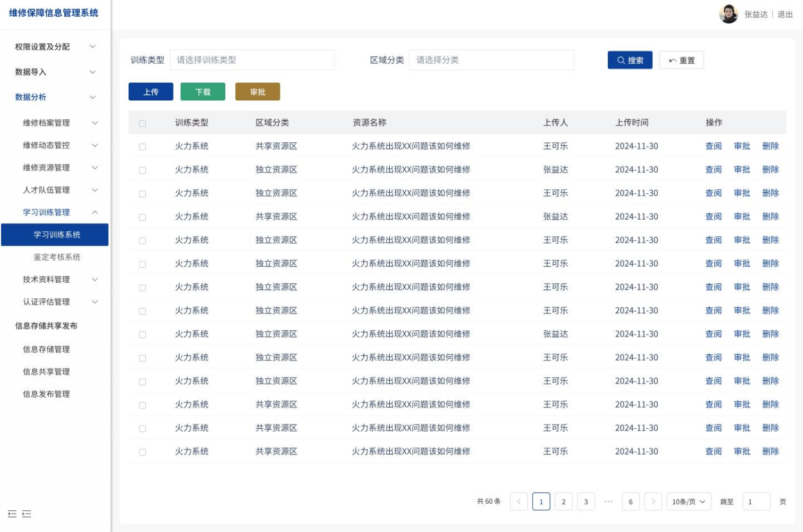
Task: Click the 跳至 page number input field
Action: click(x=756, y=501)
